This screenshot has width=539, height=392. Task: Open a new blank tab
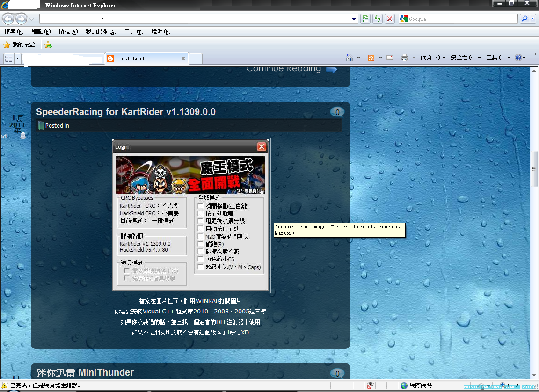point(196,59)
